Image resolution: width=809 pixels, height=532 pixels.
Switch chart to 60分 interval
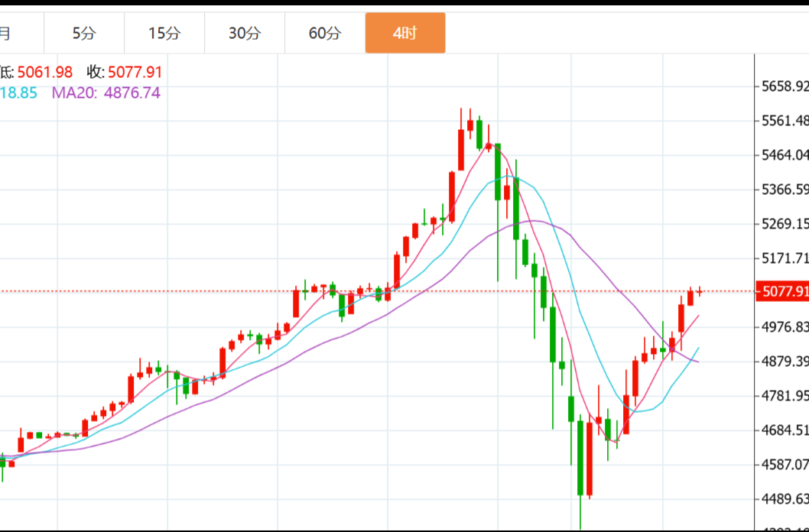(325, 33)
